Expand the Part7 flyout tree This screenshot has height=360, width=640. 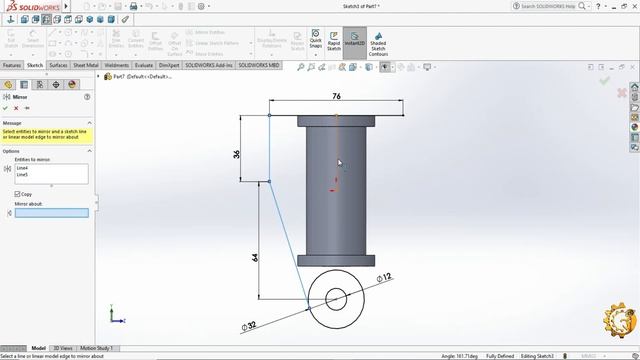pyautogui.click(x=98, y=76)
